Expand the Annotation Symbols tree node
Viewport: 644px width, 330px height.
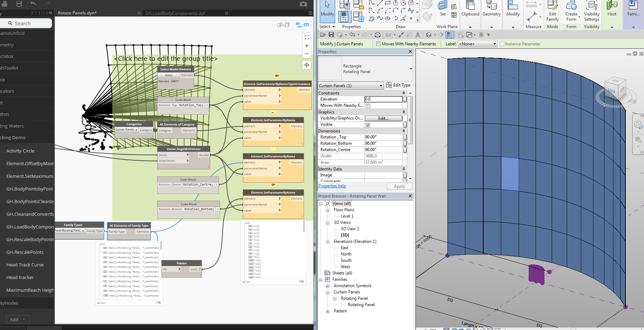click(x=327, y=286)
